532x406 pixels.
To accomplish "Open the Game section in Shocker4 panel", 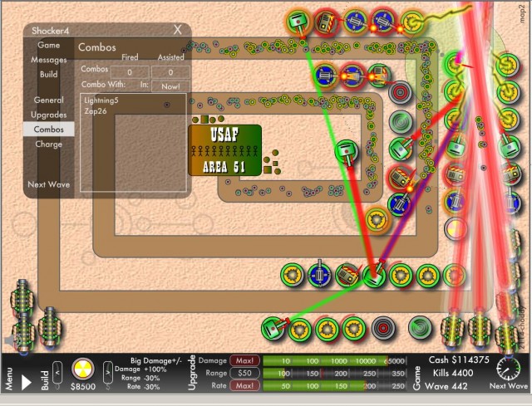I will click(x=48, y=45).
